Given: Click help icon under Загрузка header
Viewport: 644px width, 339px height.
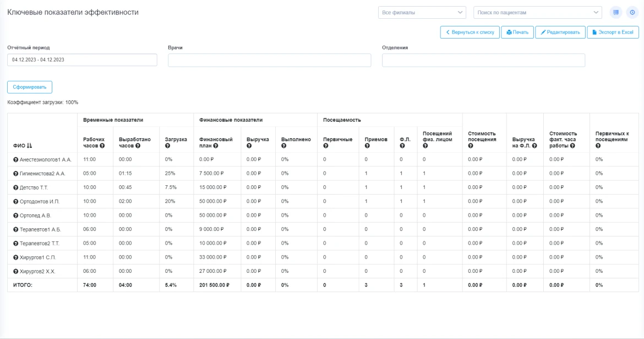Looking at the screenshot, I should pos(167,145).
